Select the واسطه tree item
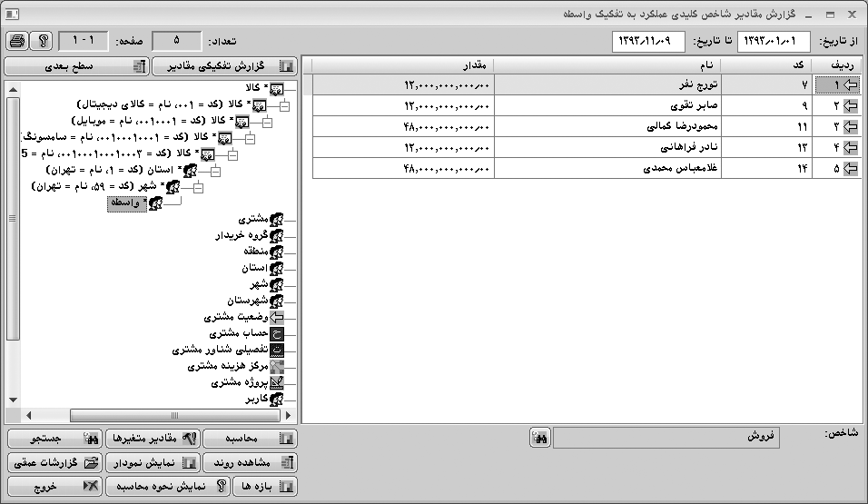The image size is (868, 504). pos(127,204)
